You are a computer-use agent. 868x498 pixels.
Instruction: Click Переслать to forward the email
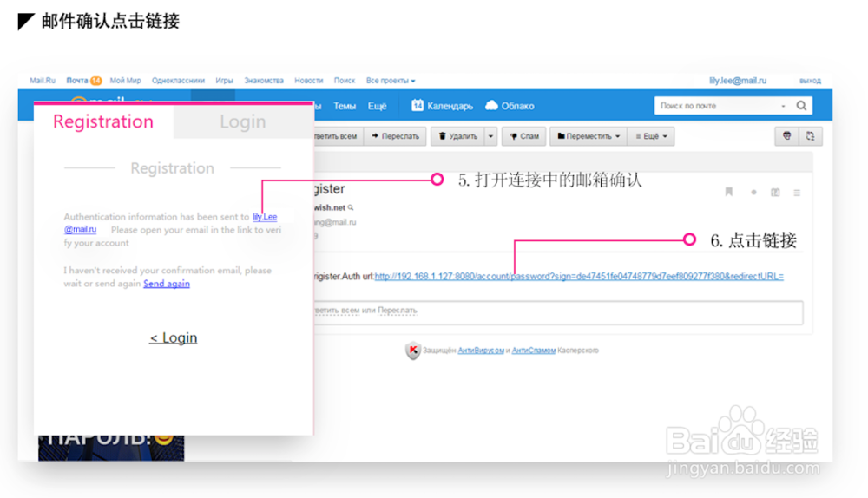pyautogui.click(x=395, y=136)
